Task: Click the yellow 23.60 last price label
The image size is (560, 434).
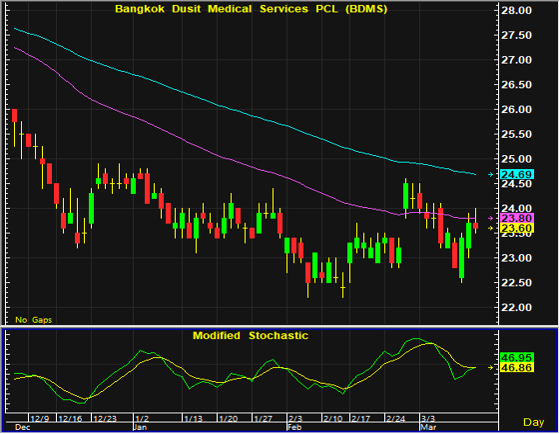Action: tap(517, 228)
